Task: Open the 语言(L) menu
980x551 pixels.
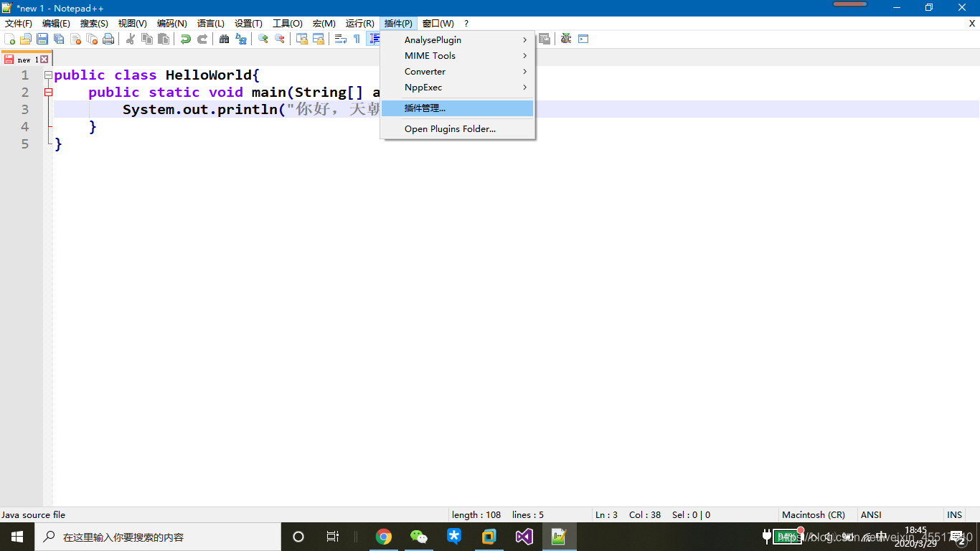Action: point(211,24)
